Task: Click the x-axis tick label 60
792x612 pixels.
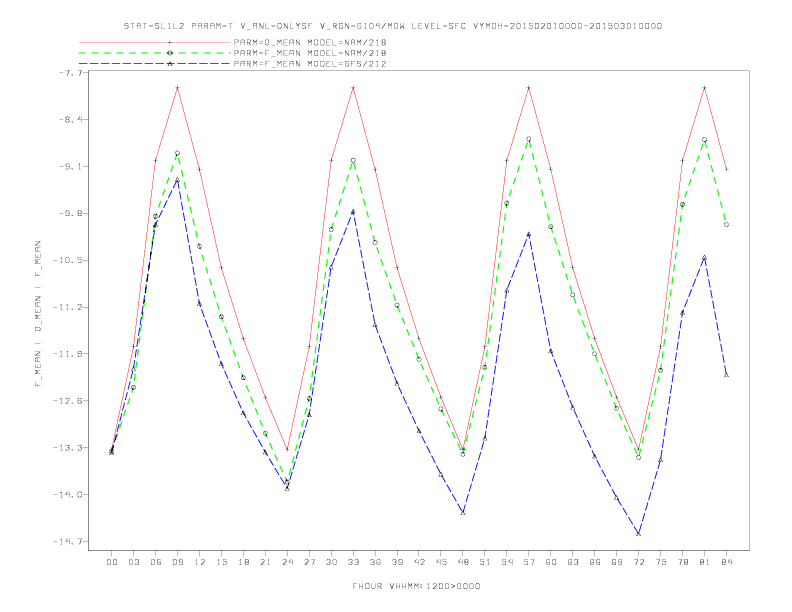Action: tap(551, 562)
